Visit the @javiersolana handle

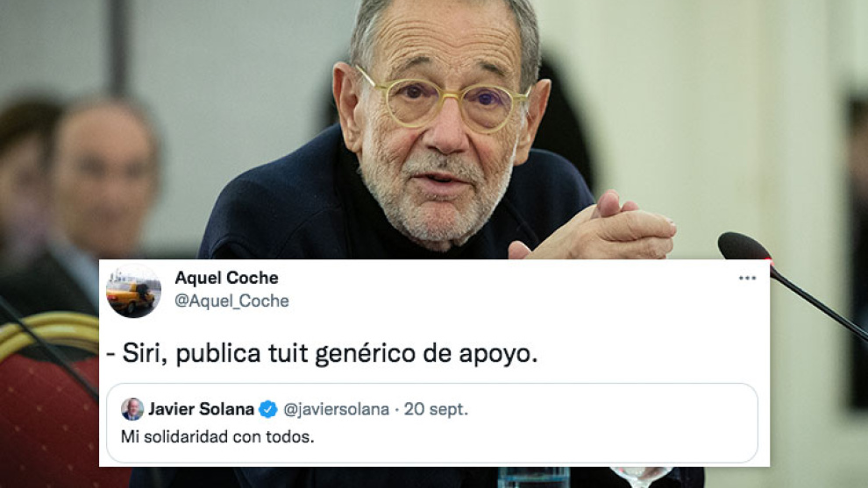pyautogui.click(x=336, y=409)
